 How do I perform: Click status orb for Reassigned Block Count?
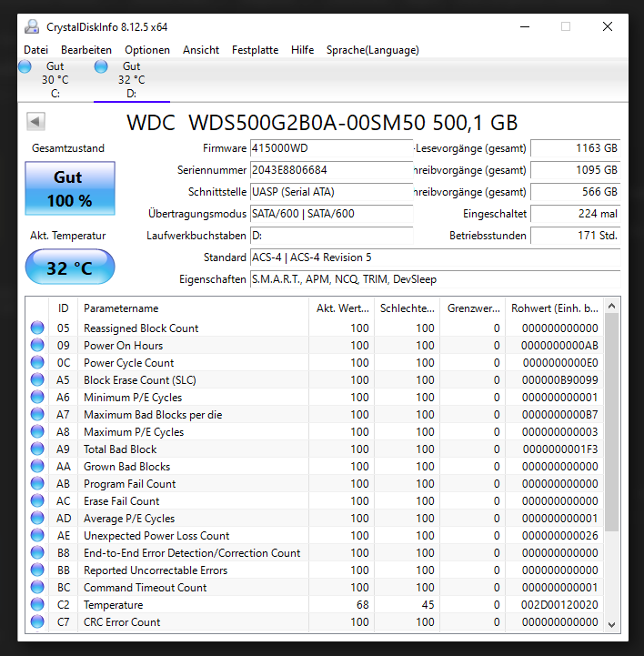pos(37,328)
